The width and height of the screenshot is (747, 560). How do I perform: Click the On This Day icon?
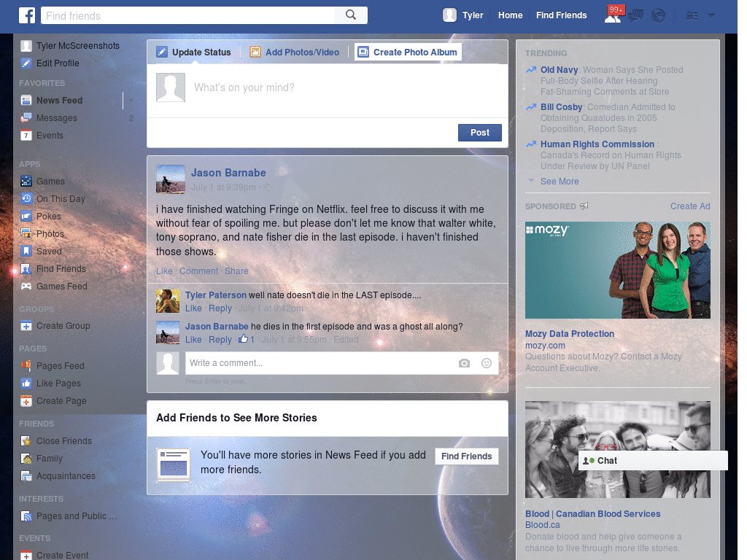point(26,198)
